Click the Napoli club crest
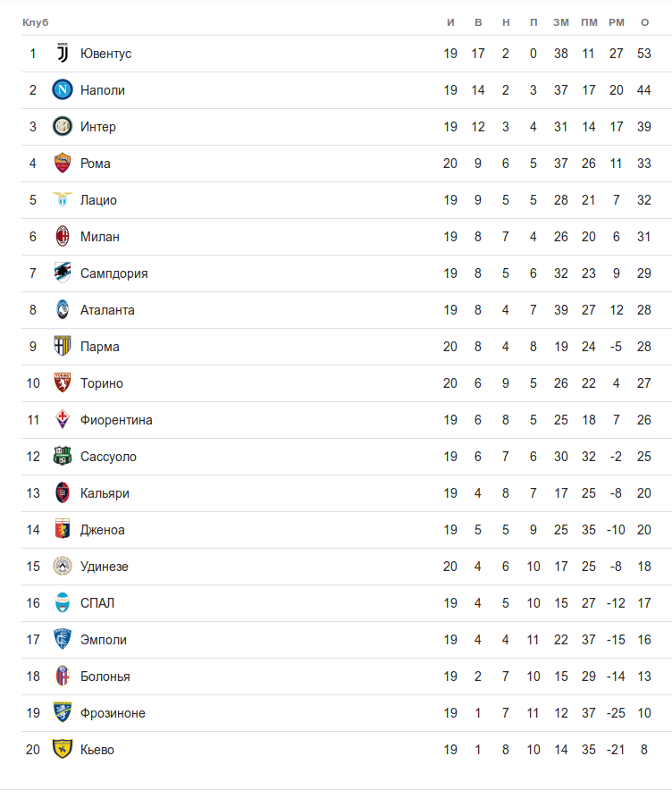This screenshot has width=672, height=790. point(63,90)
